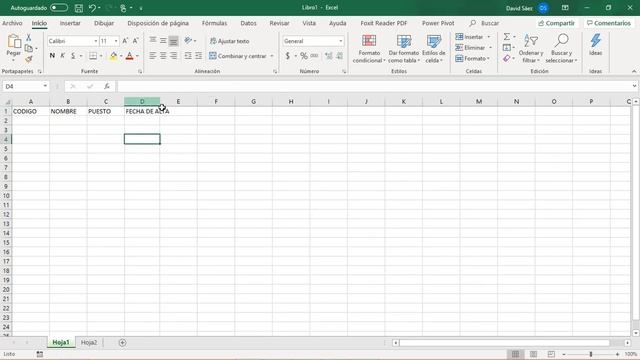Screen dimensions: 640x360
Task: Click the text orientation icon
Action: pos(188,40)
